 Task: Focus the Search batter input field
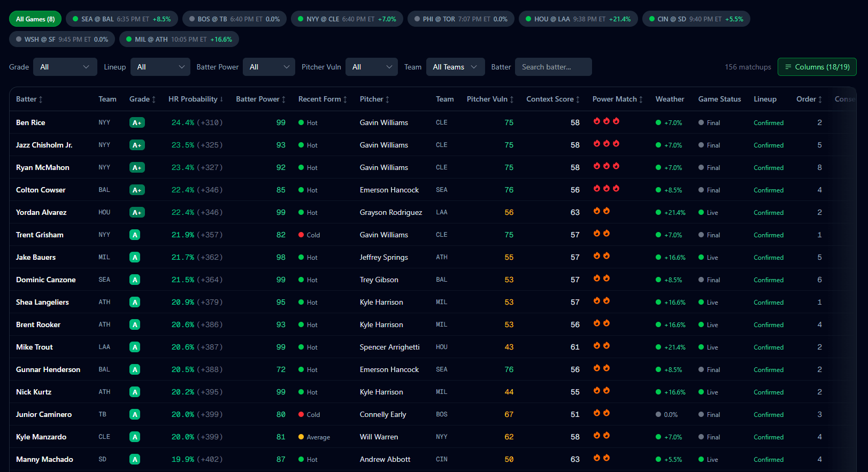click(554, 67)
